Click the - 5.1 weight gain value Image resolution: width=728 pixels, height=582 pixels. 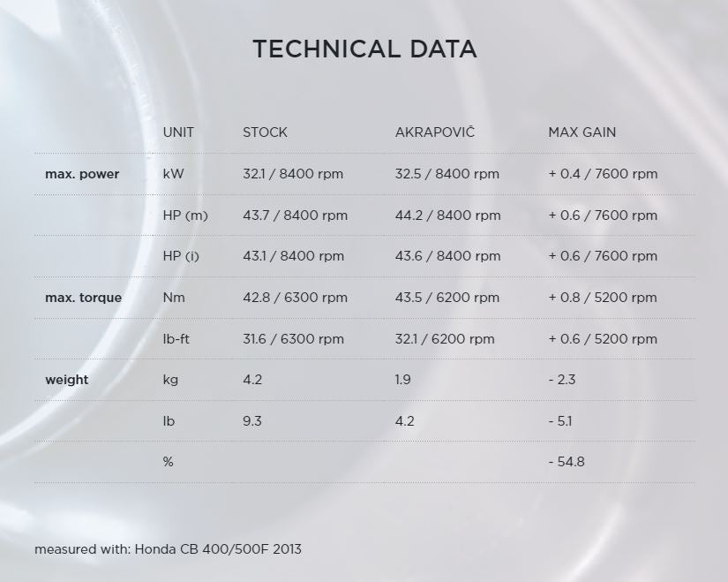click(560, 421)
